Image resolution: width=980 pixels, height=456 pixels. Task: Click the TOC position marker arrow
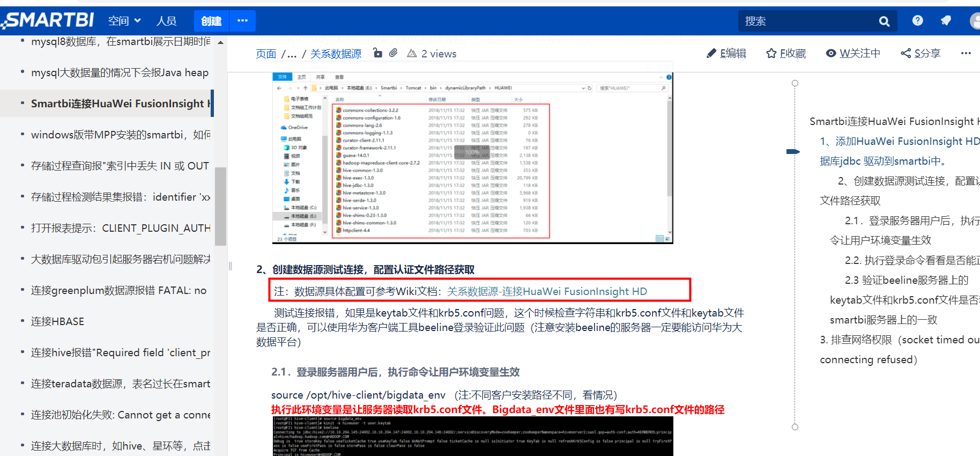(793, 152)
